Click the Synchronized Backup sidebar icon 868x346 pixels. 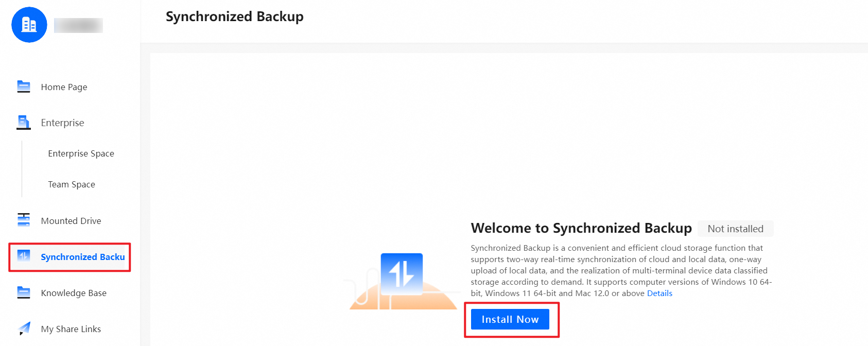point(24,256)
